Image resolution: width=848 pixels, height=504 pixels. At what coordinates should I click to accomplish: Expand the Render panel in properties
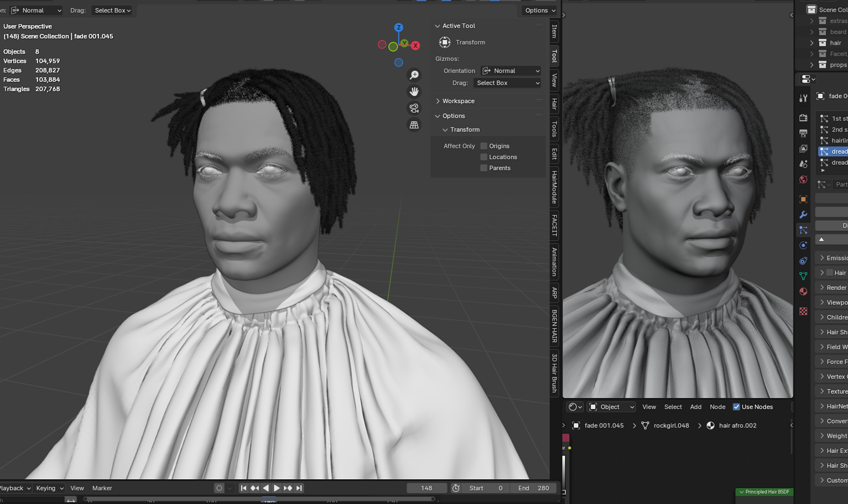click(822, 288)
